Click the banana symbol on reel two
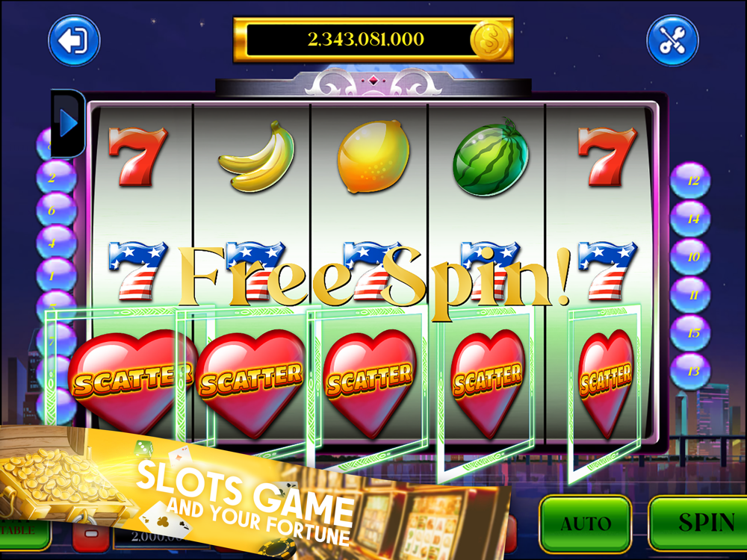 [x=257, y=157]
